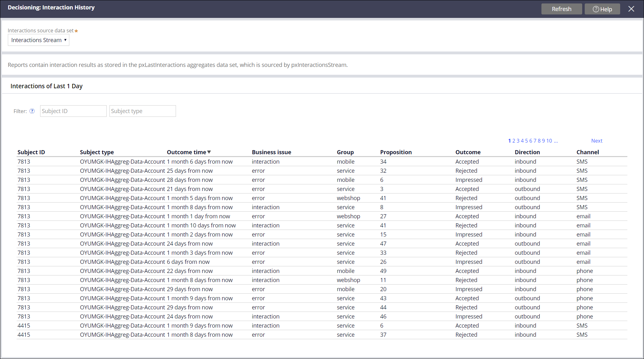Click the Subject type filter field
Image resolution: width=644 pixels, height=359 pixels.
click(x=142, y=111)
